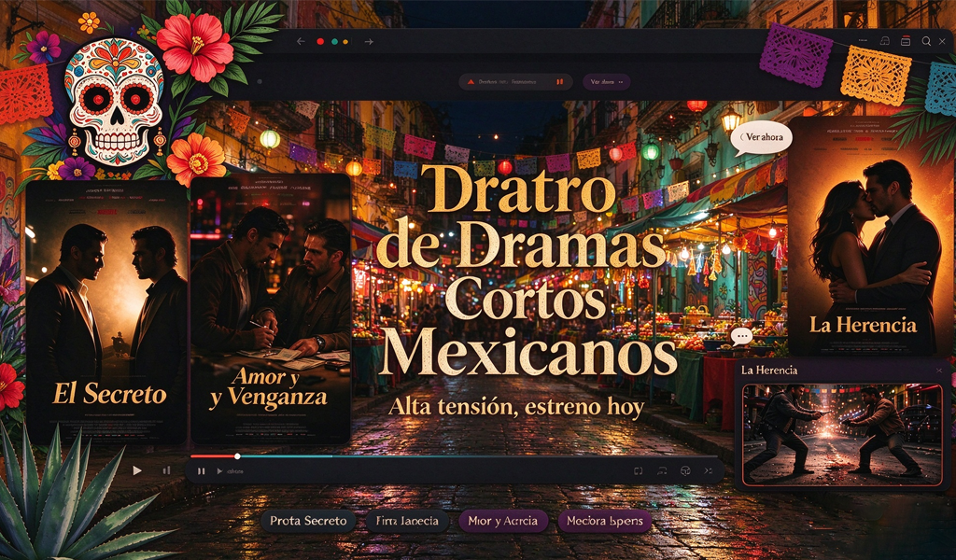Close the La Herencia preview panel
Screen dimensions: 956x560
(939, 371)
